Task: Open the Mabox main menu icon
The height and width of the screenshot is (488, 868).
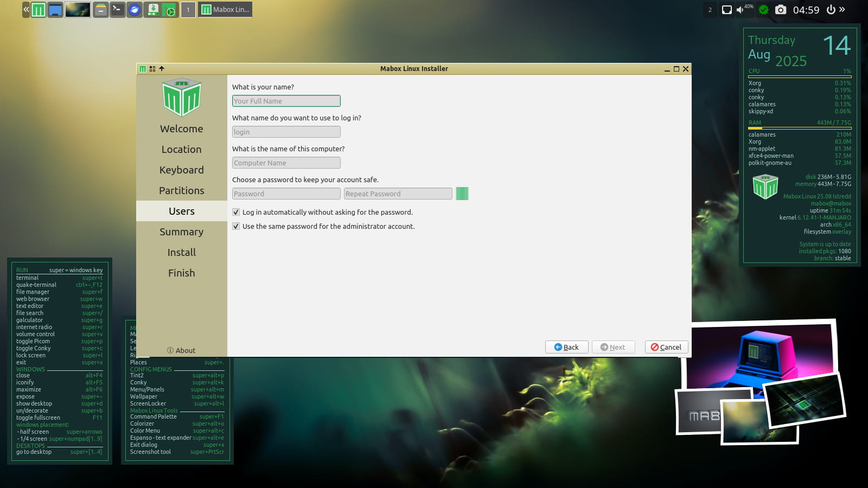Action: click(x=39, y=10)
